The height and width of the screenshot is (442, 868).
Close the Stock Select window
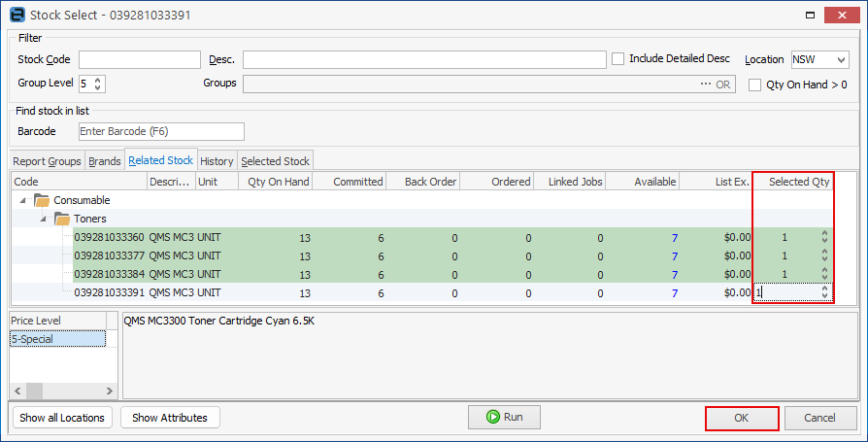(842, 15)
